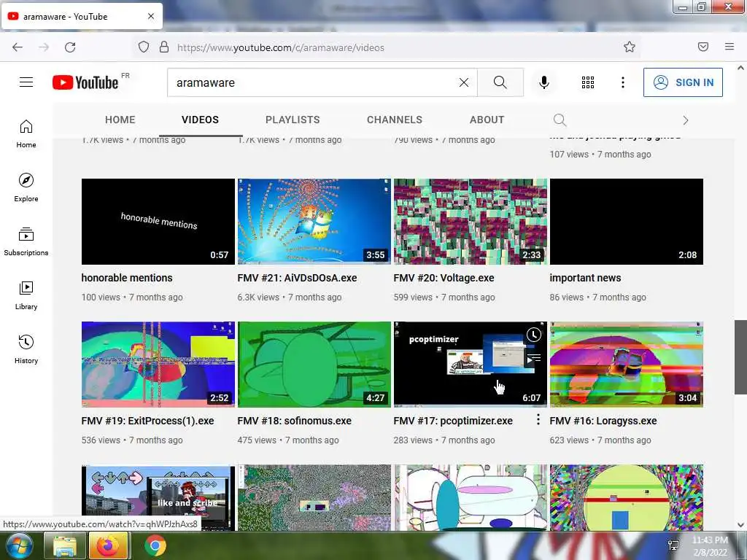Open the FMV #20 Voltage.exe thumbnail
747x560 pixels.
(x=471, y=222)
